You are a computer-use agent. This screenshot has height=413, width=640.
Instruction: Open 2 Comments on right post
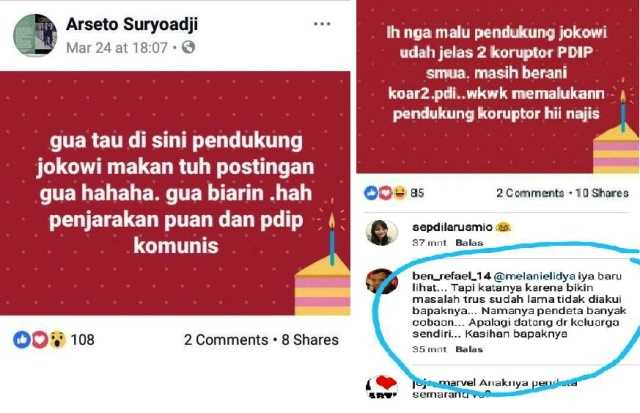point(530,193)
